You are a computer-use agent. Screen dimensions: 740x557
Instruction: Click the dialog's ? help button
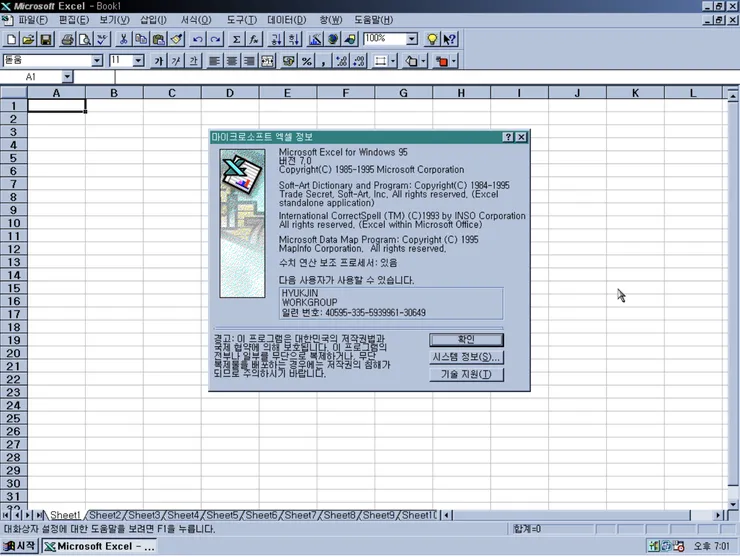(x=508, y=137)
